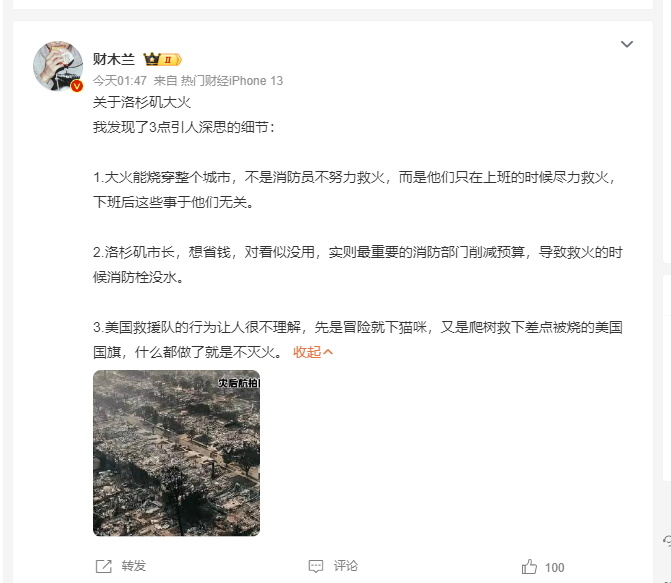Click the 今天01:47 timestamp
The image size is (671, 583).
click(120, 80)
